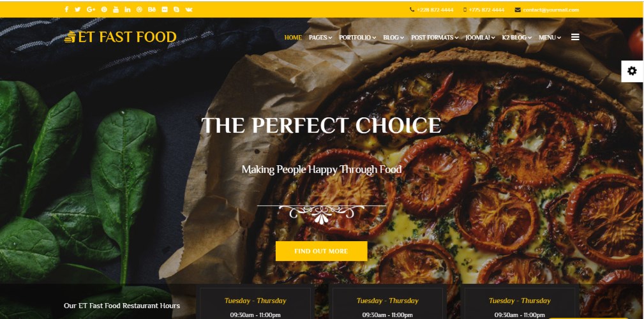Open the settings gear panel

pos(632,71)
